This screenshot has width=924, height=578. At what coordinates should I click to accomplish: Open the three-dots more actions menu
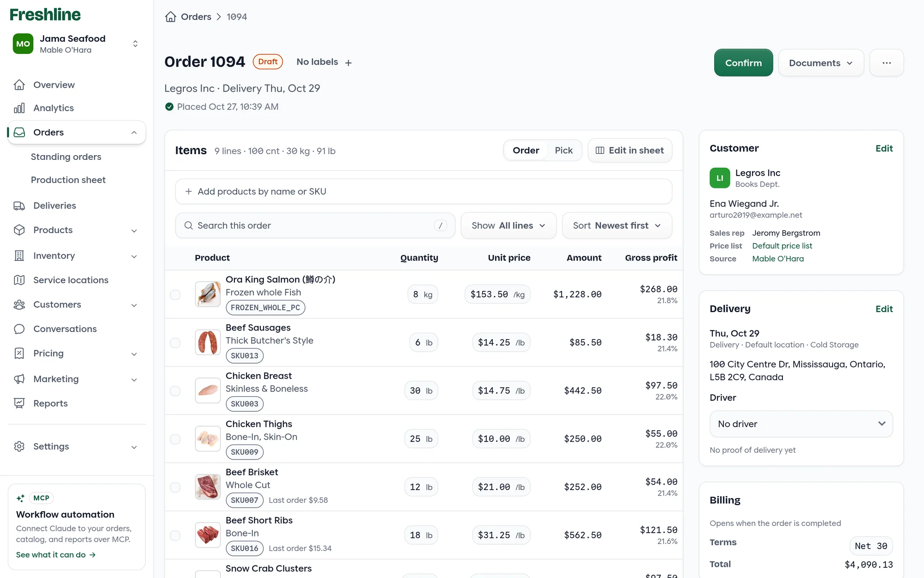886,63
